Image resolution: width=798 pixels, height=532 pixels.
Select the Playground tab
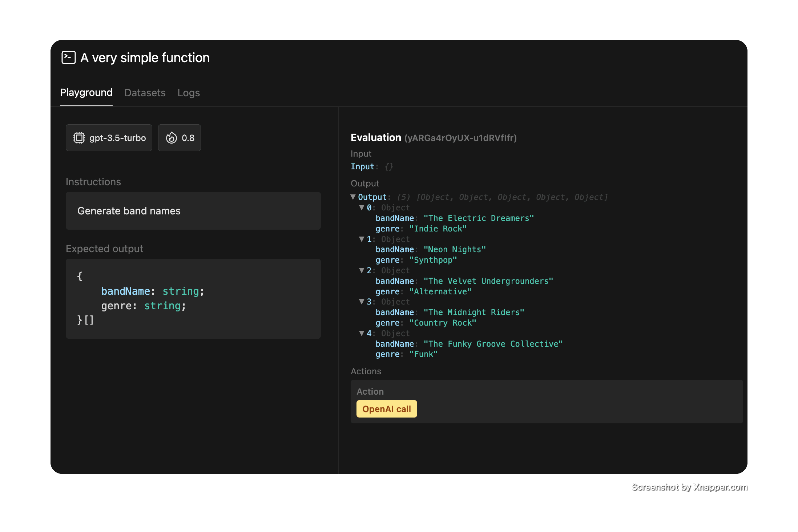pyautogui.click(x=86, y=93)
